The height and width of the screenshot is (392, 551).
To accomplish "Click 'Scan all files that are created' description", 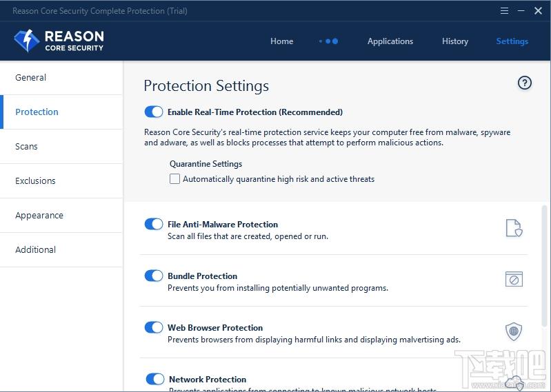I will click(x=248, y=236).
